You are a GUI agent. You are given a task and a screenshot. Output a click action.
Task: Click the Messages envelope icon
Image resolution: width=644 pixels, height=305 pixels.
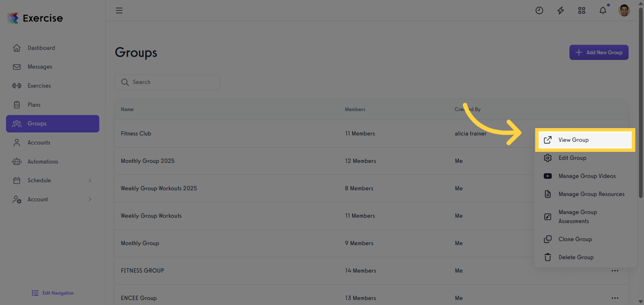pyautogui.click(x=17, y=66)
